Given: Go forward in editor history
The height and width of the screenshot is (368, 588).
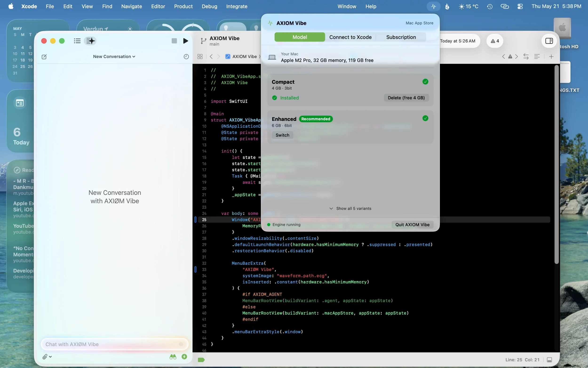Looking at the screenshot, I should point(218,57).
